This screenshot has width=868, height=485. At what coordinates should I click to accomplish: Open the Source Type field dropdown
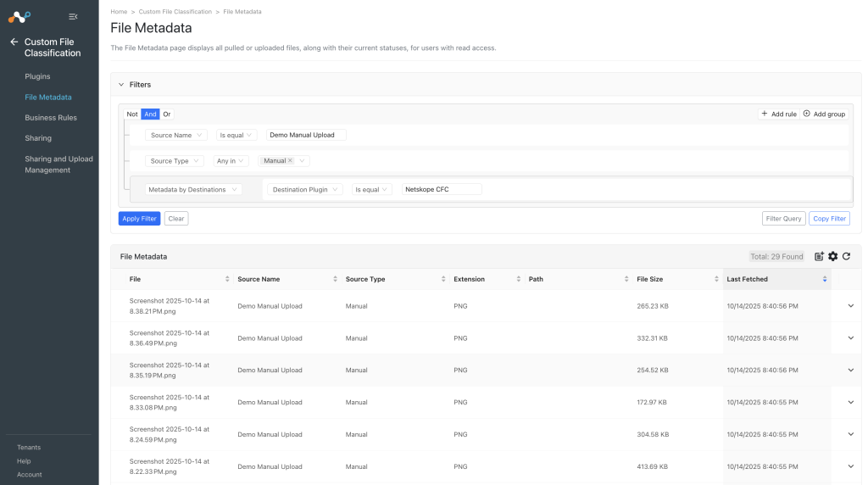coord(175,161)
